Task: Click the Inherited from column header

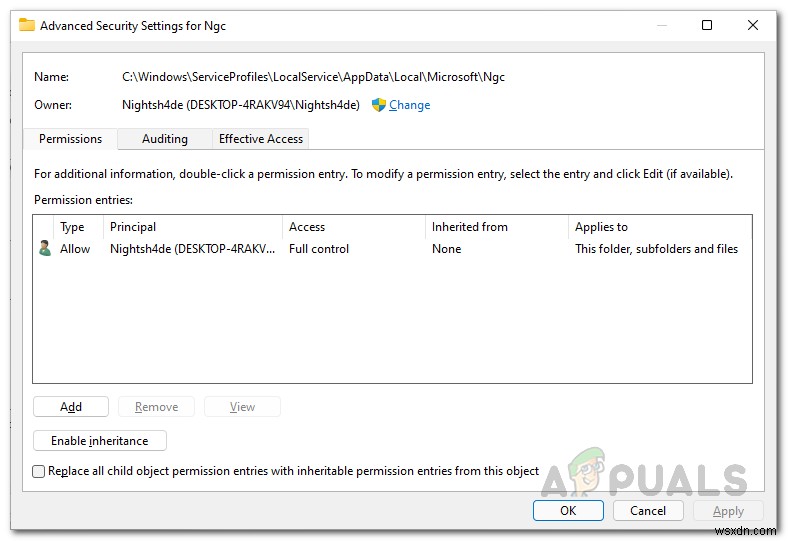Action: (497, 227)
